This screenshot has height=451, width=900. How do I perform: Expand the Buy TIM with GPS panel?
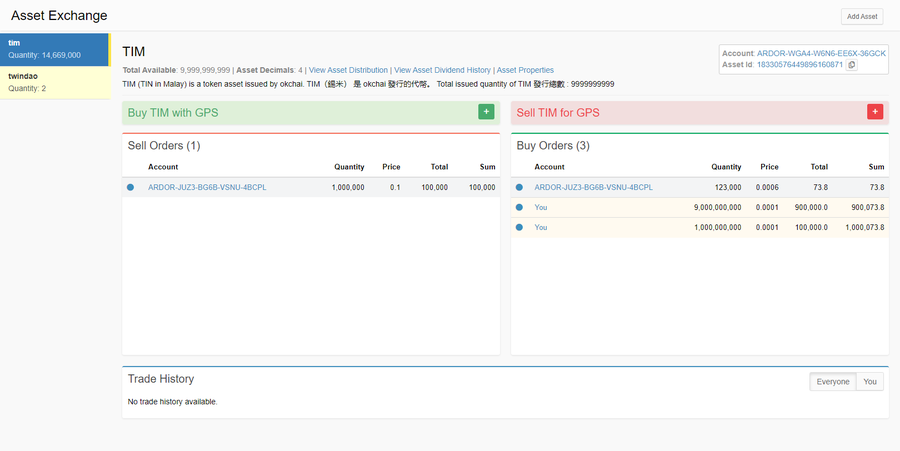click(x=311, y=112)
